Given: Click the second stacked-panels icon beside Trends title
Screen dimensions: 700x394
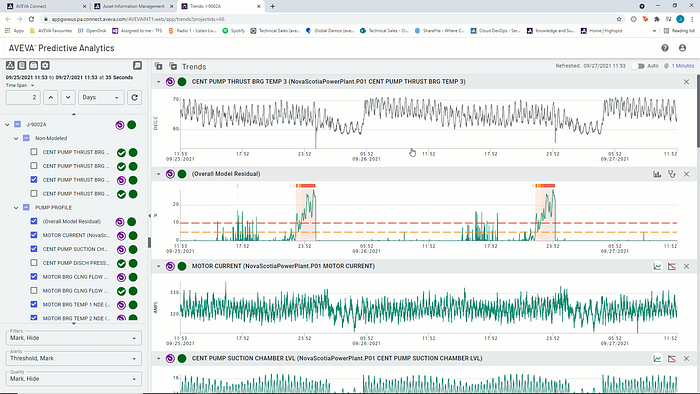Looking at the screenshot, I should (x=173, y=66).
